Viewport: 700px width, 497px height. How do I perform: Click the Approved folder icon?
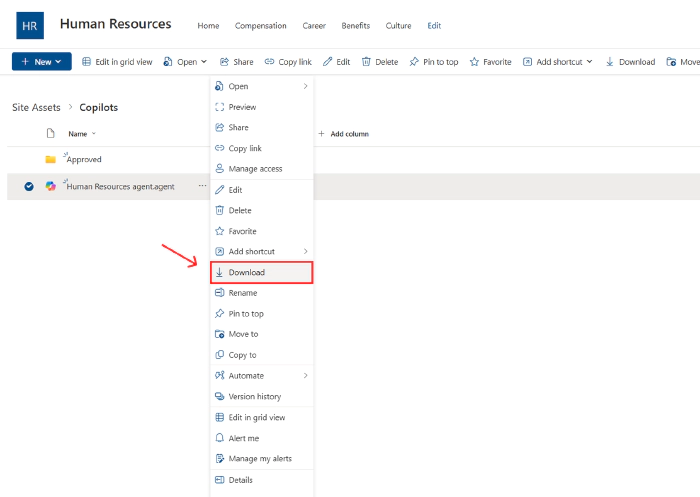point(50,159)
